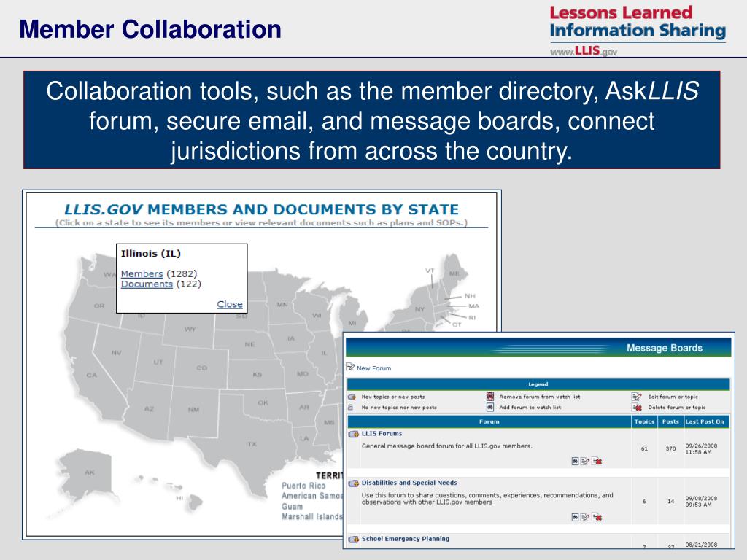The width and height of the screenshot is (747, 560).
Task: Click the www.LLIS.gov logo address
Action: [x=584, y=51]
